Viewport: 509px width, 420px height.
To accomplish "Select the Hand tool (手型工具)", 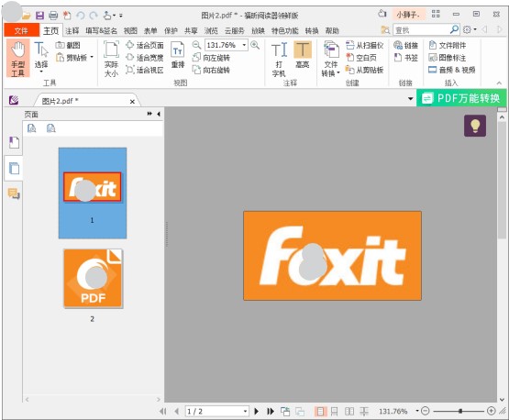I will [18, 59].
